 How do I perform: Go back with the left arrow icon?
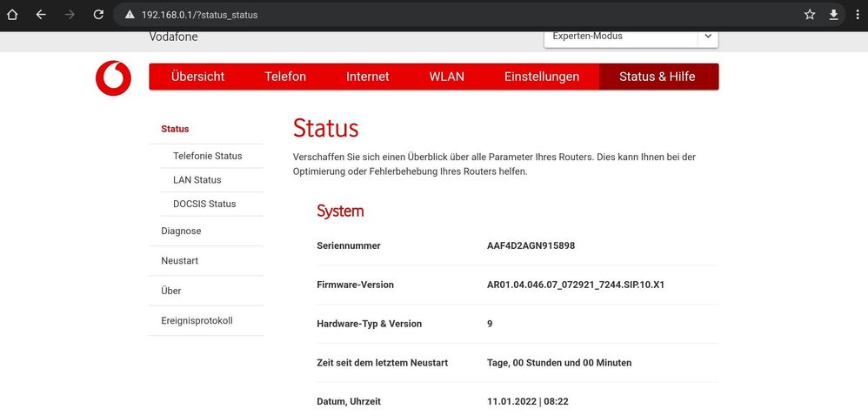pyautogui.click(x=41, y=15)
